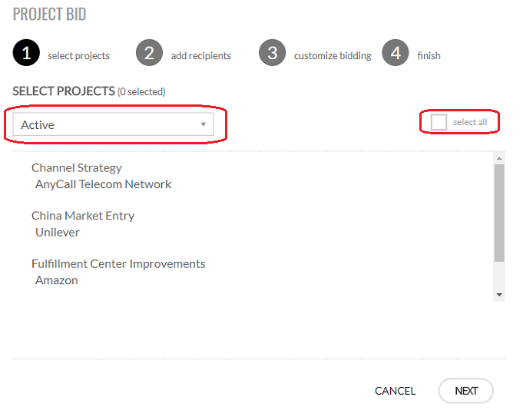Tick the select all checkbox

(439, 123)
